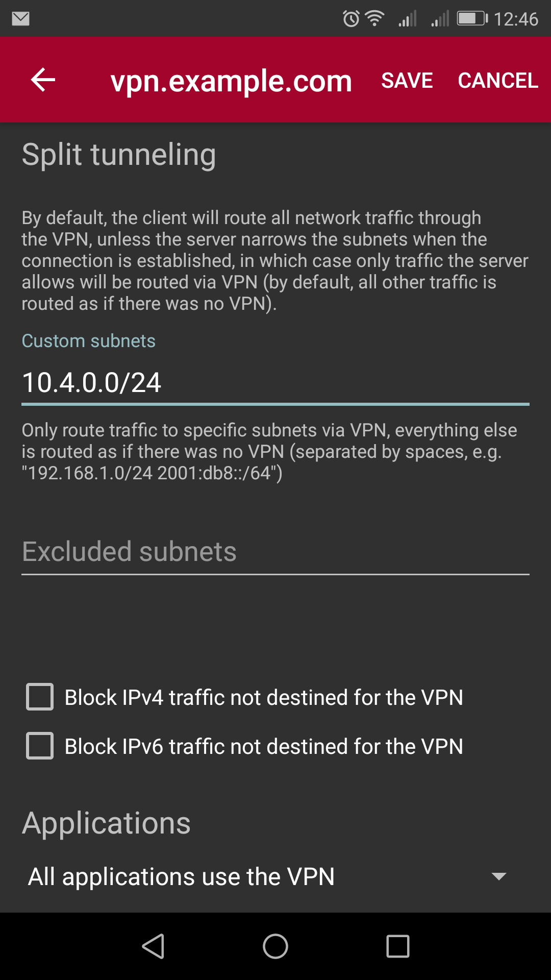Tap the back arrow in header
Image resolution: width=551 pixels, height=980 pixels.
coord(43,80)
